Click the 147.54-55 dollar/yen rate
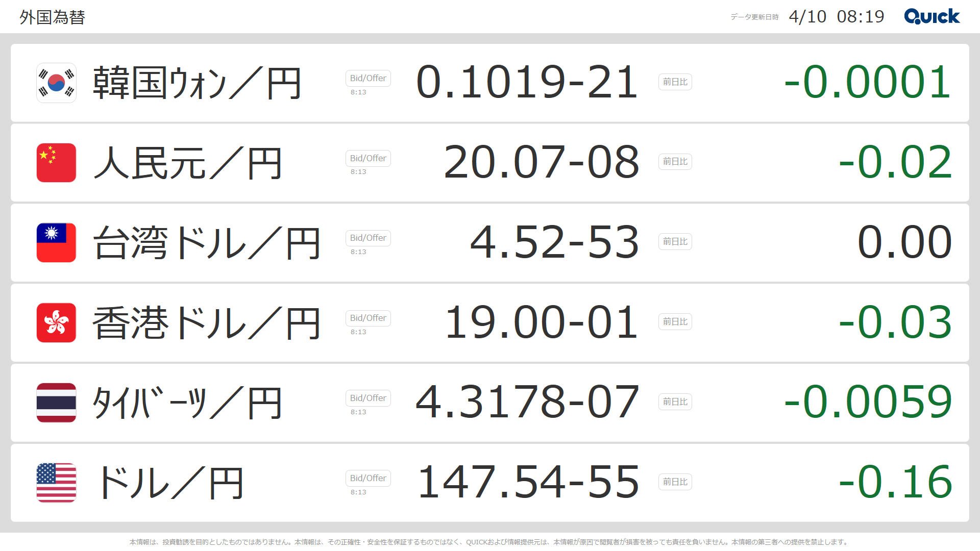Image resolution: width=980 pixels, height=551 pixels. 528,482
